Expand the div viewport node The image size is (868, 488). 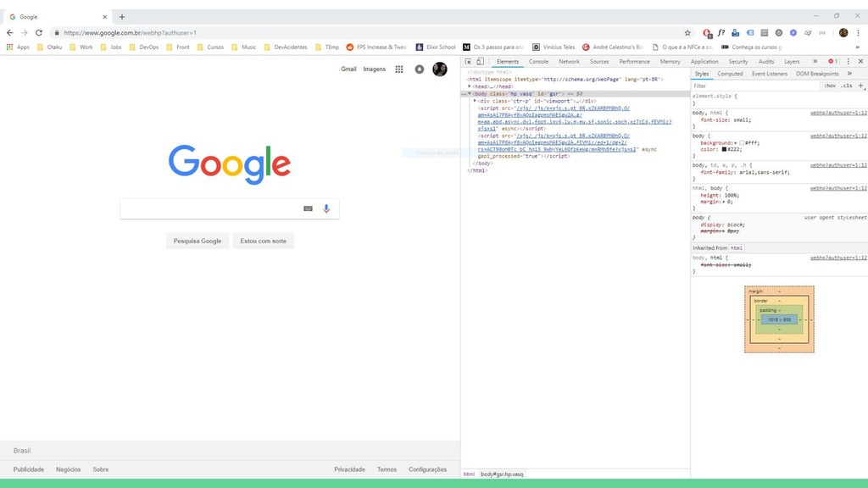coord(475,101)
